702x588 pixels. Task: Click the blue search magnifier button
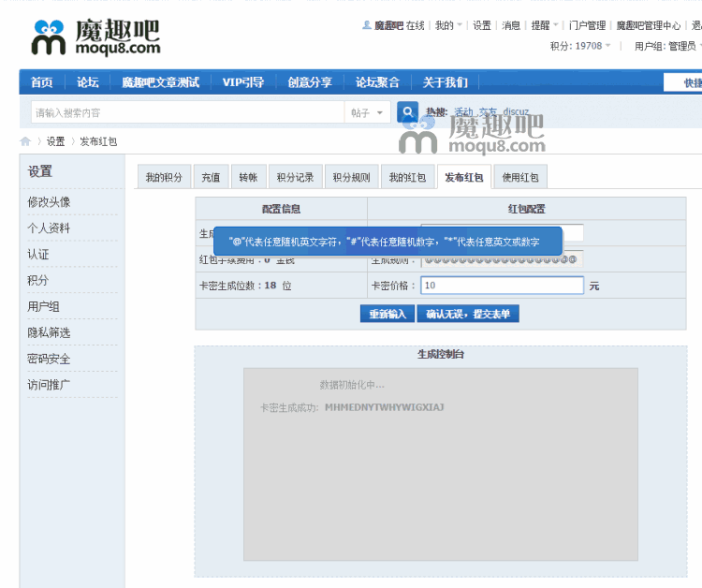(x=407, y=112)
